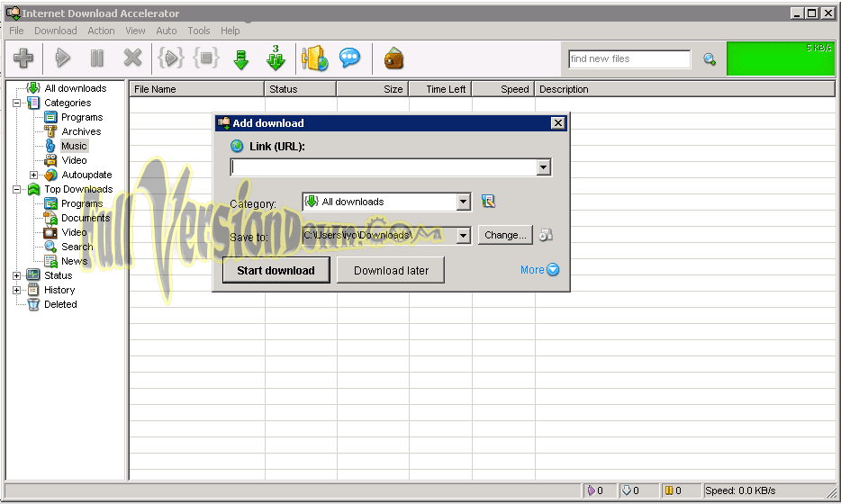Click the Speed column header
The height and width of the screenshot is (504, 841).
[503, 89]
